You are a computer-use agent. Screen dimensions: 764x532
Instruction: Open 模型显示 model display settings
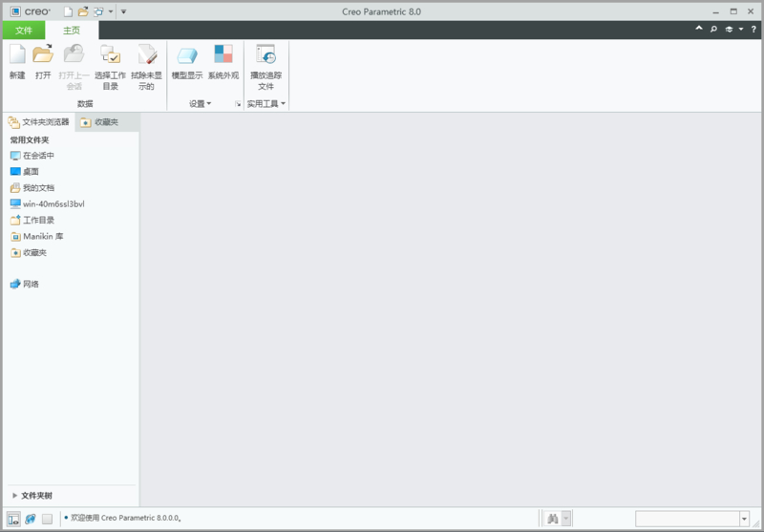pyautogui.click(x=187, y=55)
